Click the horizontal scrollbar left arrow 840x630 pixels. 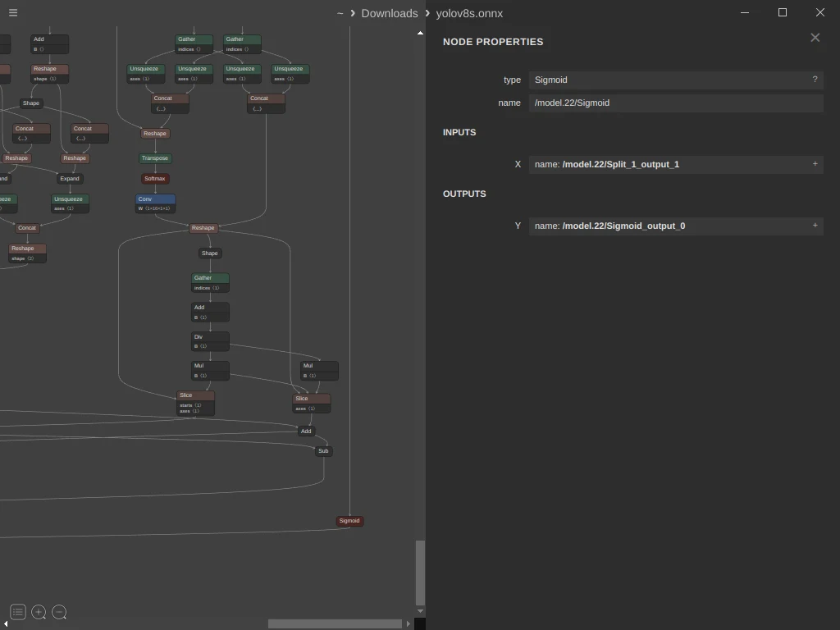[x=6, y=624]
